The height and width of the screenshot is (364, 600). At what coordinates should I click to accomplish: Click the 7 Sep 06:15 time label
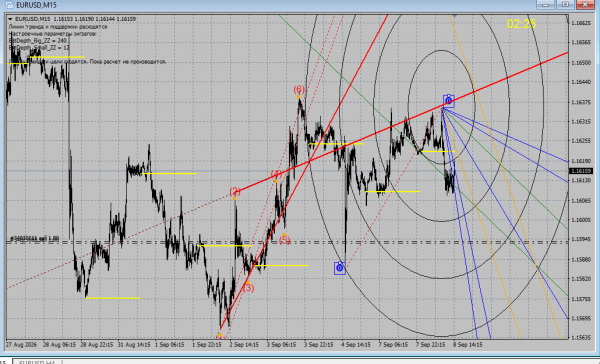click(x=393, y=344)
